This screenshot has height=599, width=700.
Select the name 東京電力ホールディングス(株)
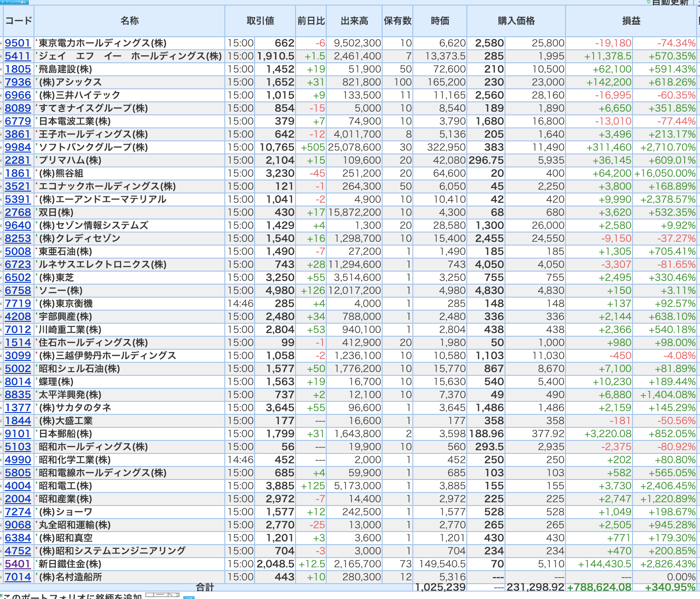click(102, 43)
